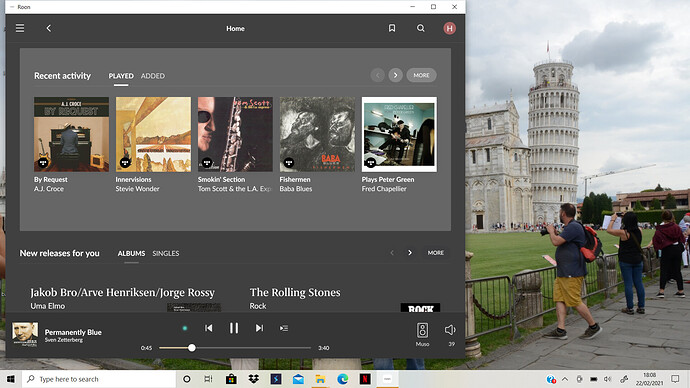
Task: Open Netflix from the taskbar
Action: pyautogui.click(x=365, y=379)
